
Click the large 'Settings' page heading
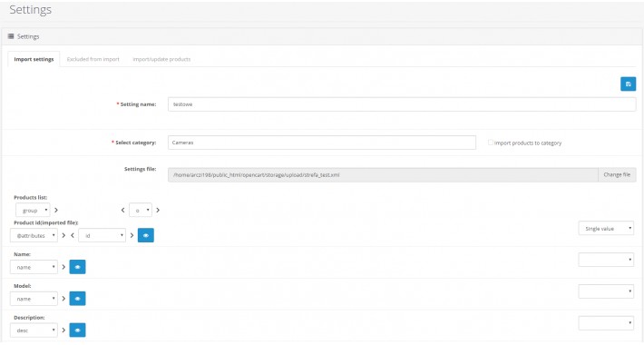point(31,10)
